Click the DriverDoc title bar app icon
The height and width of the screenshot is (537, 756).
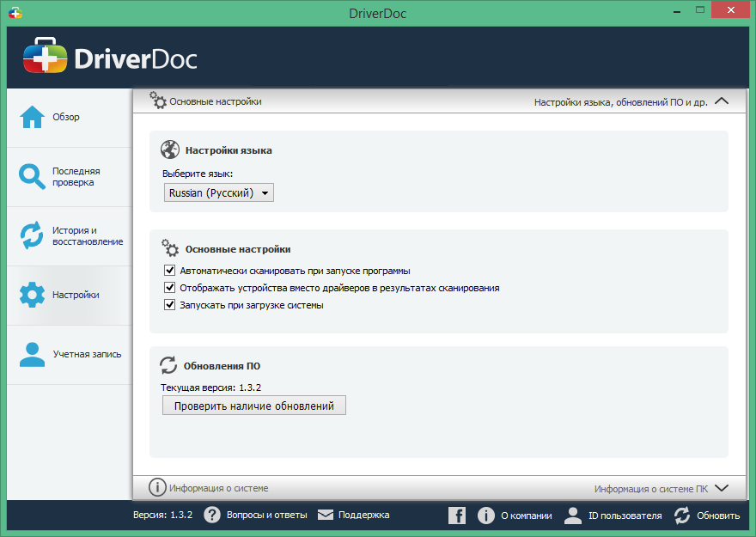[x=15, y=13]
